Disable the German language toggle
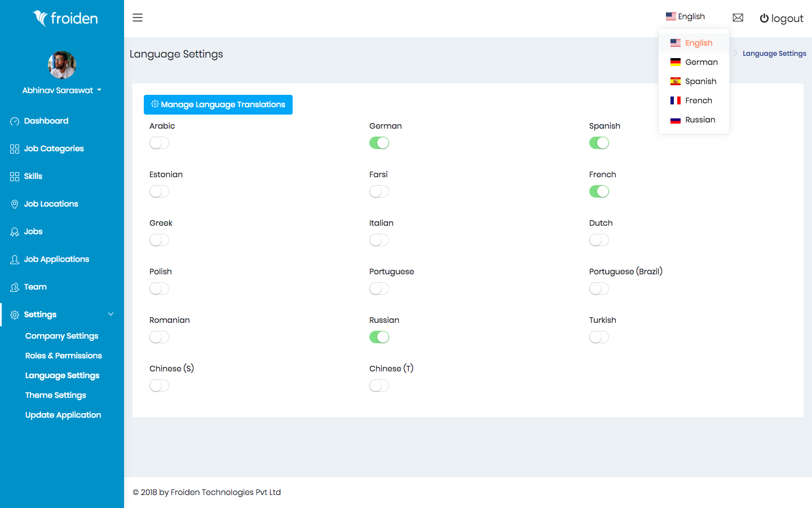Viewport: 812px width, 508px height. 379,143
